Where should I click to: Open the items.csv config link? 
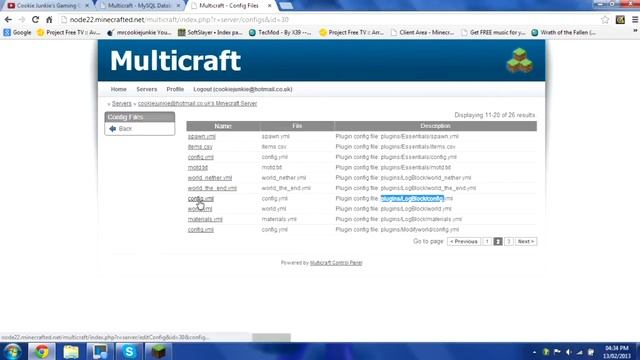click(x=200, y=147)
